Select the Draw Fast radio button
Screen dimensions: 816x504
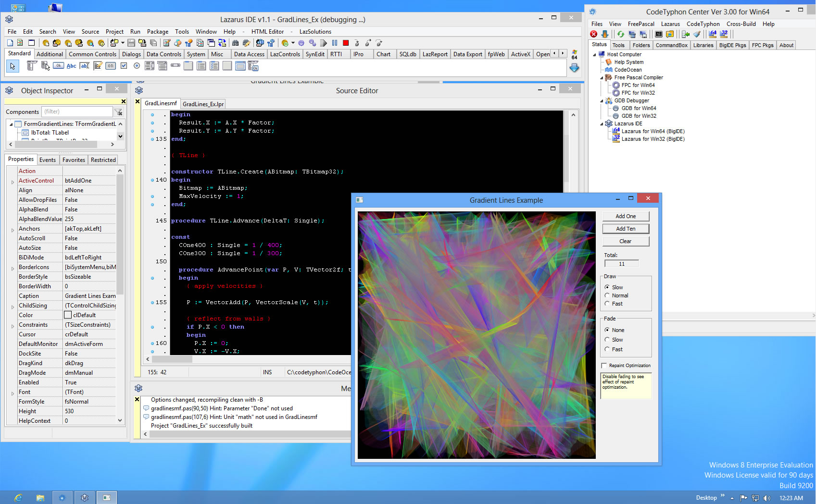pyautogui.click(x=607, y=304)
